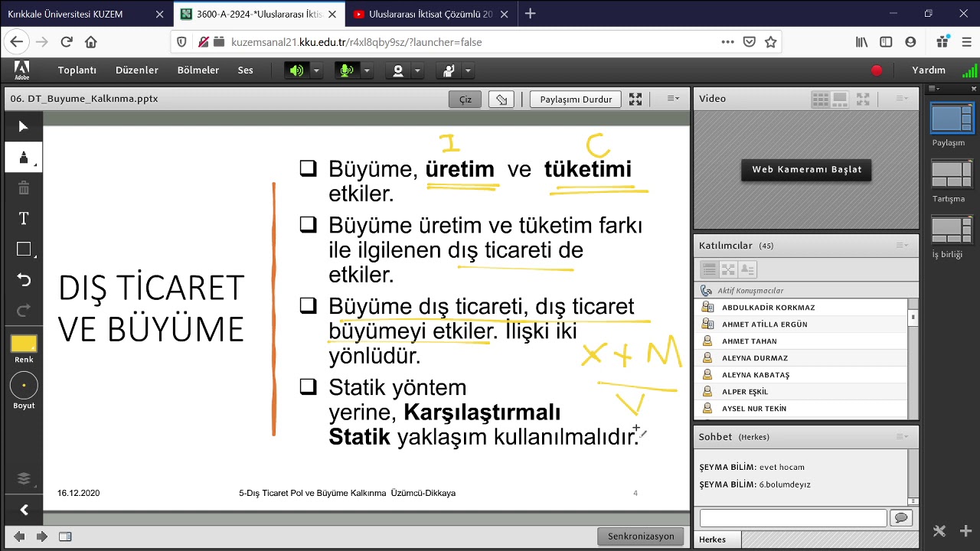Image resolution: width=980 pixels, height=551 pixels.
Task: Switch video pod to grid view
Action: (x=820, y=99)
